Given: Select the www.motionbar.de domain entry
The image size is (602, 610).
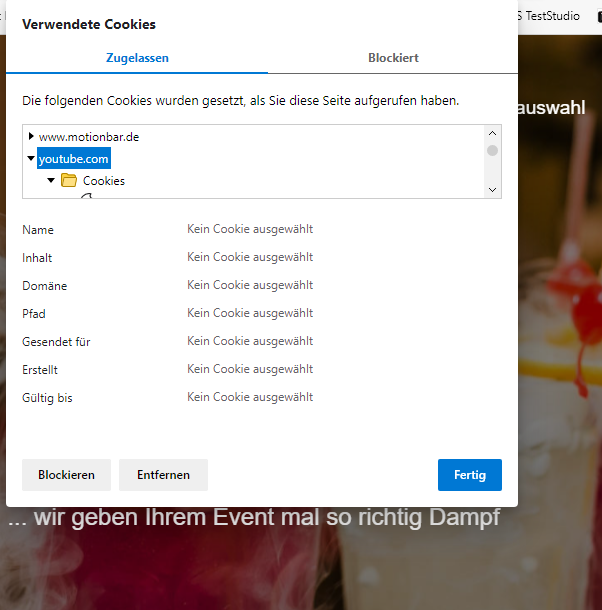Looking at the screenshot, I should [89, 136].
